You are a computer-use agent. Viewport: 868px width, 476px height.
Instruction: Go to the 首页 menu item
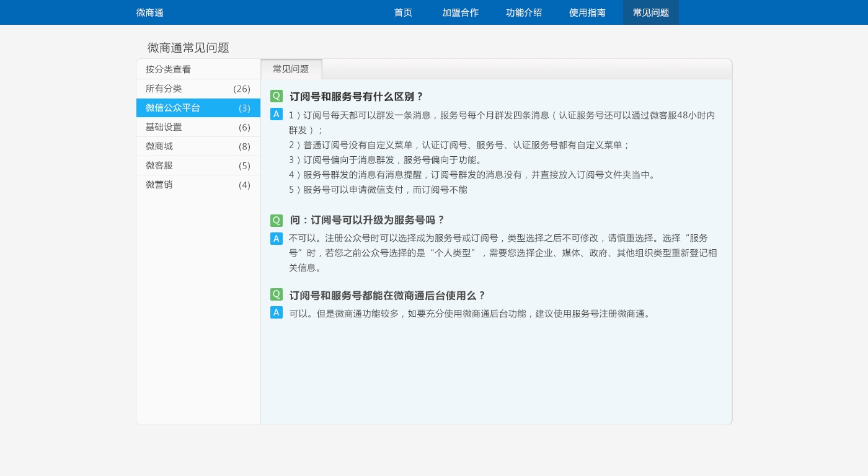click(403, 12)
